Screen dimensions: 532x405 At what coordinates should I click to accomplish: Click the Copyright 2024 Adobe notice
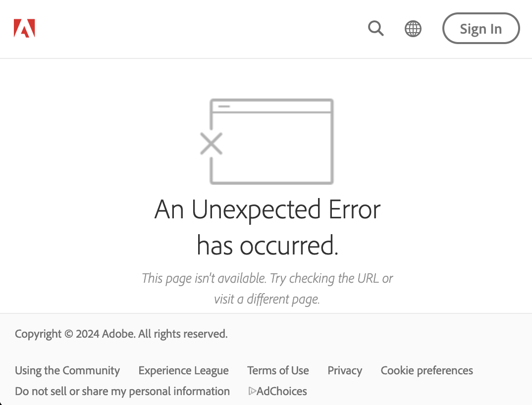pyautogui.click(x=121, y=334)
